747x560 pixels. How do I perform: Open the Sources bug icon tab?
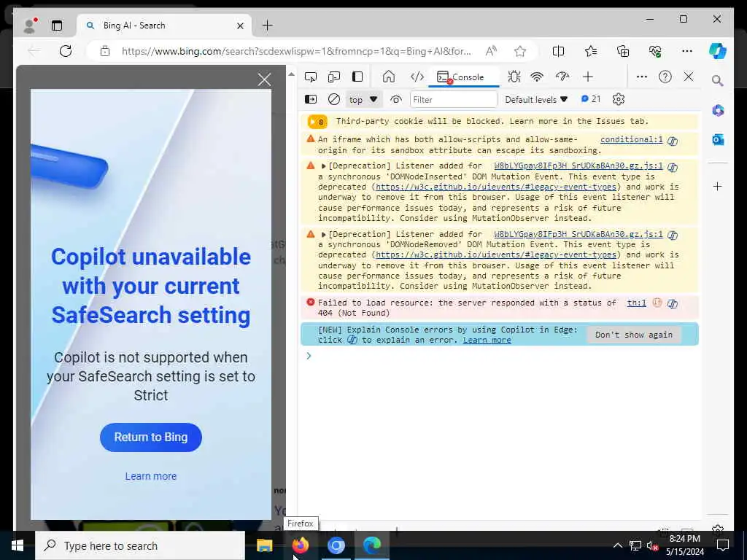click(514, 77)
